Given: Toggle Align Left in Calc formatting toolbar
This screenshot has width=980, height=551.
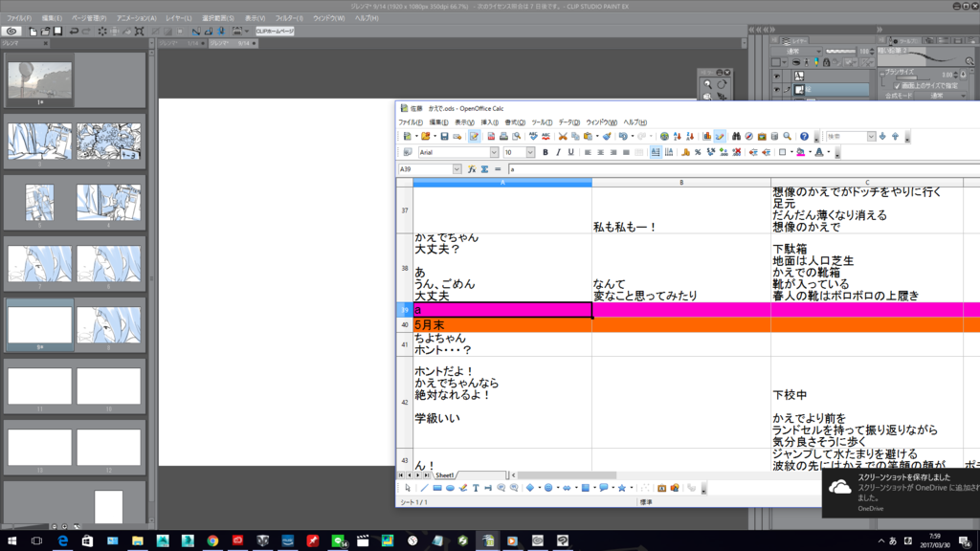Looking at the screenshot, I should click(x=588, y=152).
